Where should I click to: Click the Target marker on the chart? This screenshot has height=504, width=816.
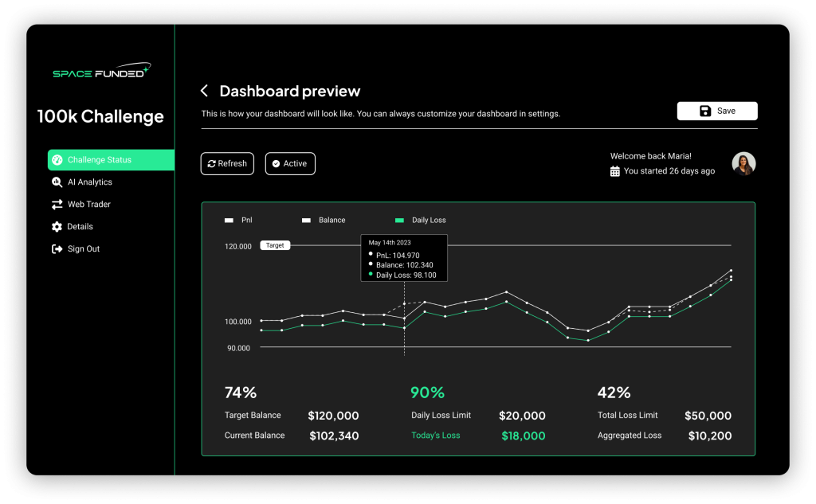click(275, 245)
